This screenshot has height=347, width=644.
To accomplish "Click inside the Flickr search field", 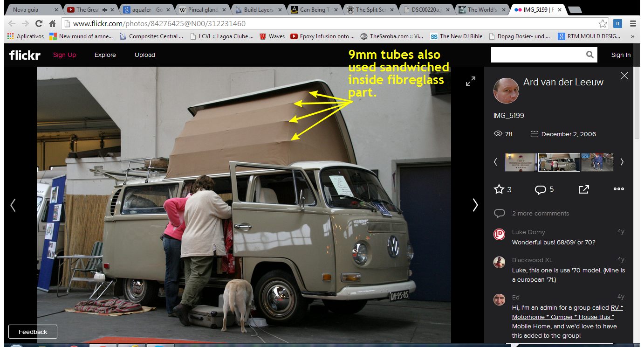I will pos(536,55).
